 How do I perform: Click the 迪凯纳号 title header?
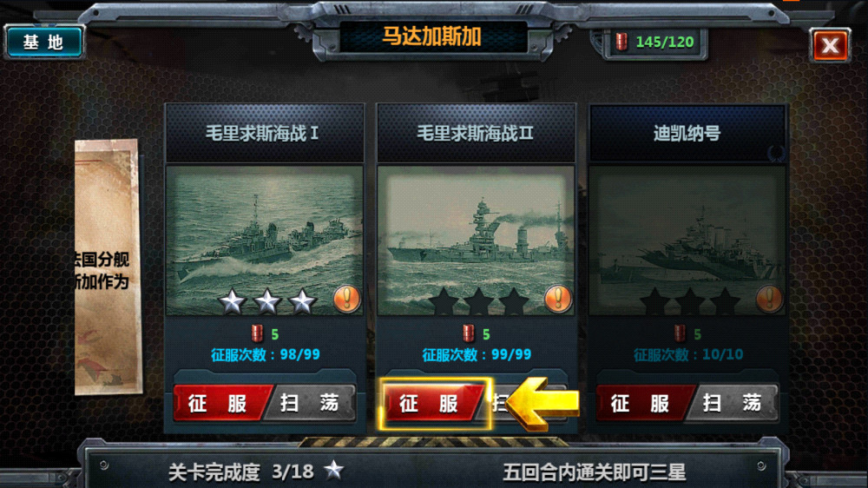tap(687, 133)
